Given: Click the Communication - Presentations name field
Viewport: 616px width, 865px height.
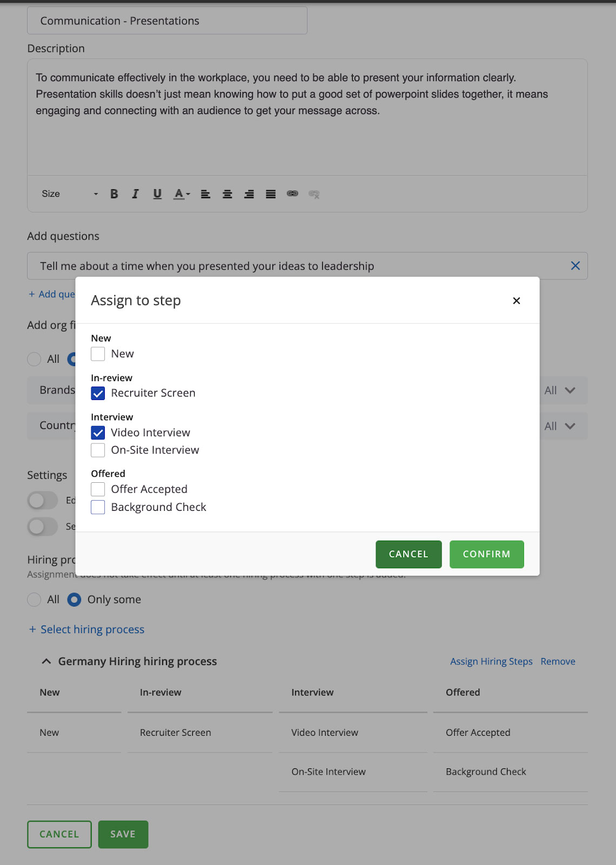Looking at the screenshot, I should tap(167, 21).
